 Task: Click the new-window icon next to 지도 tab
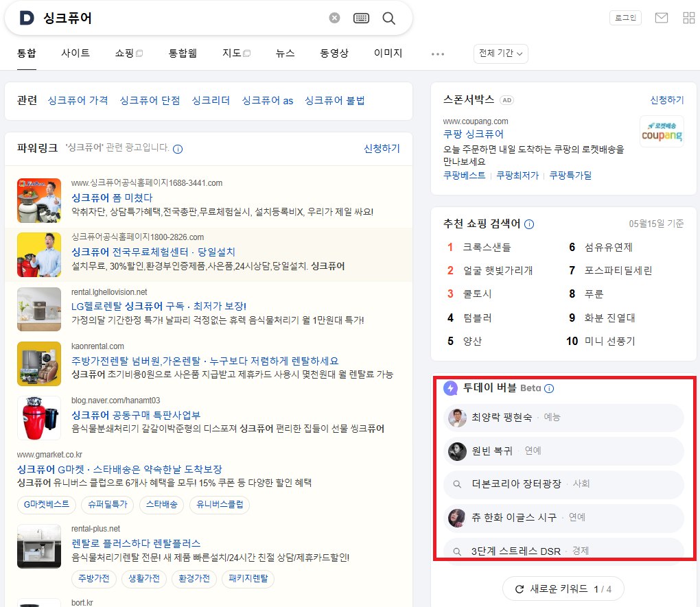pos(247,53)
